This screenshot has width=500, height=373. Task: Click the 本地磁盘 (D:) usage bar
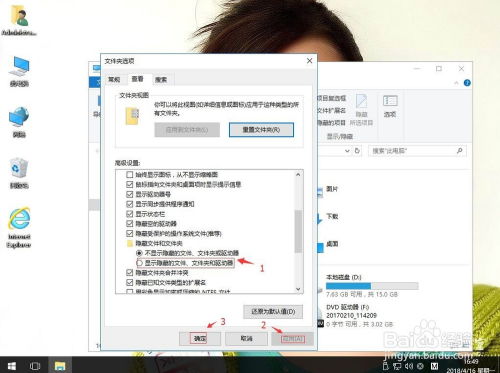pos(372,286)
